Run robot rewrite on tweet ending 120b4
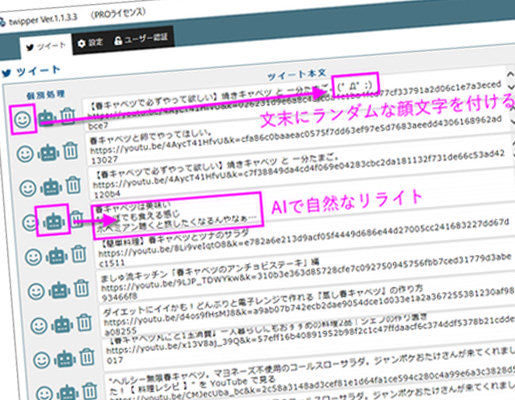The height and width of the screenshot is (400, 515). point(51,187)
